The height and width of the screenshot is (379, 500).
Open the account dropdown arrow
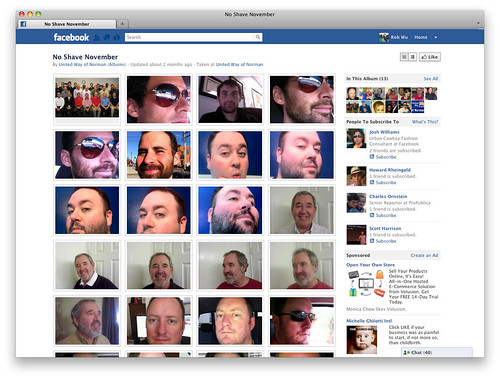[436, 38]
